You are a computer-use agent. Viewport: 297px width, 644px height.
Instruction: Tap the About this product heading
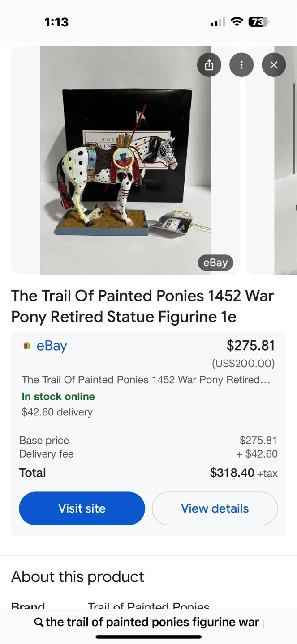click(x=77, y=576)
